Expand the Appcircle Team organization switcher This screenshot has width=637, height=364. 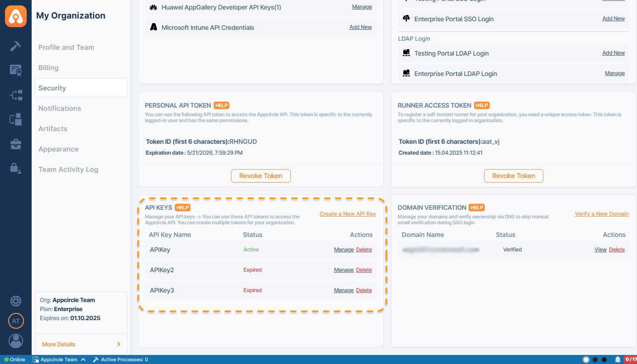[59, 359]
